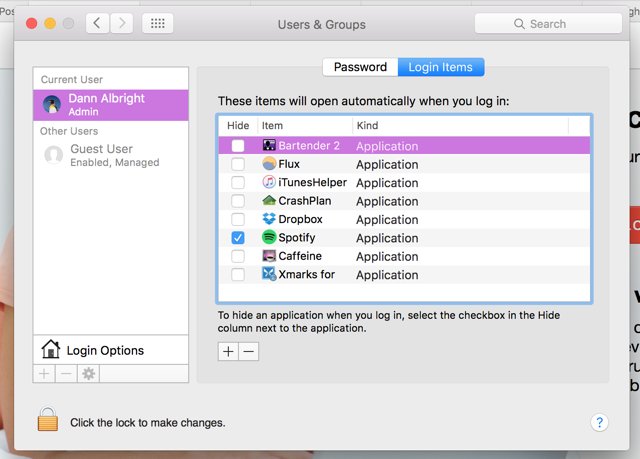Viewport: 640px width, 459px height.
Task: Click the Spotify app icon
Action: click(269, 238)
